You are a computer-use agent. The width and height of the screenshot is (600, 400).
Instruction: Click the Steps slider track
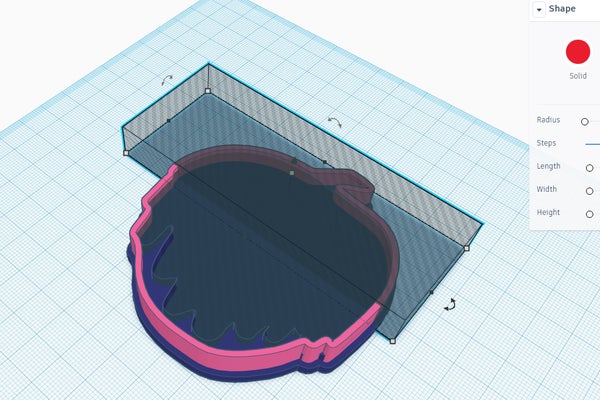pyautogui.click(x=592, y=143)
